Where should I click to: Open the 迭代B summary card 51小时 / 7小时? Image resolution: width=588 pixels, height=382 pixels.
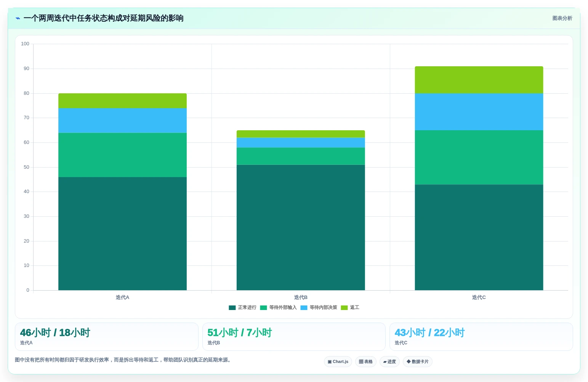pos(294,337)
